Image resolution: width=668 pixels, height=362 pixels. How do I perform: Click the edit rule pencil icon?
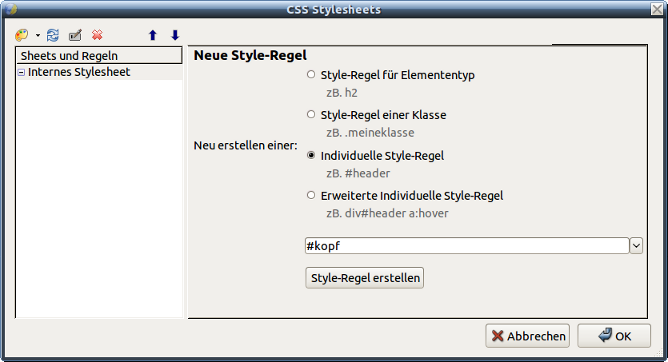75,35
